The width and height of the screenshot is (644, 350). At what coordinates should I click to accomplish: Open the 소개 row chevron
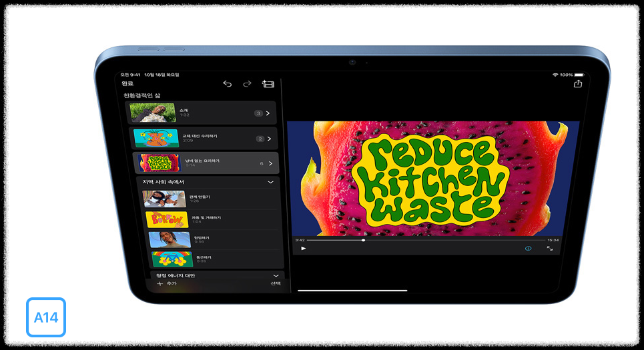click(x=268, y=113)
